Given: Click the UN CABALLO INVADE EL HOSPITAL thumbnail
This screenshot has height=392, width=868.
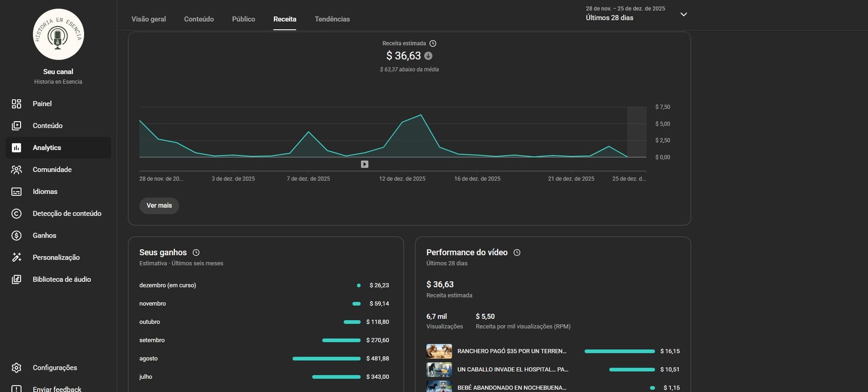Looking at the screenshot, I should coord(439,369).
